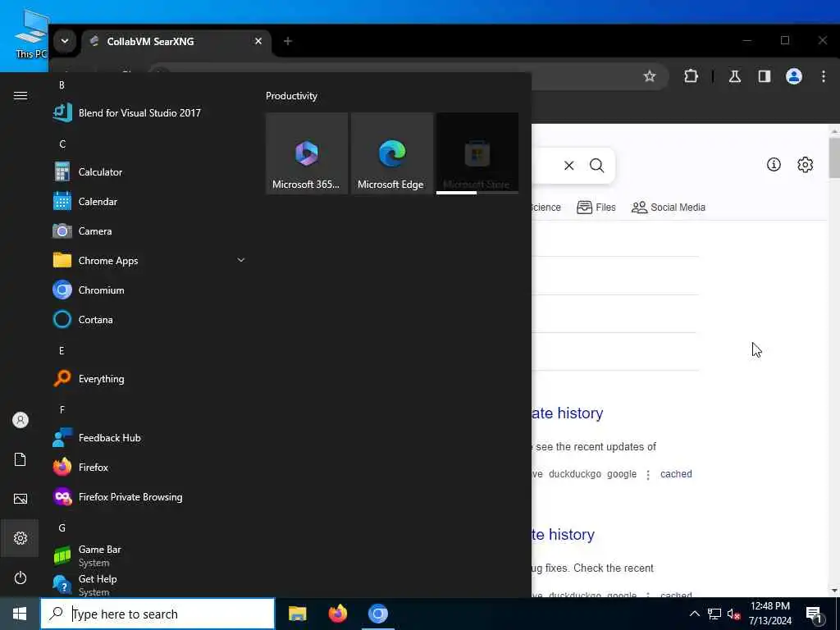Open the Get Help app
The width and height of the screenshot is (840, 630).
point(149,584)
